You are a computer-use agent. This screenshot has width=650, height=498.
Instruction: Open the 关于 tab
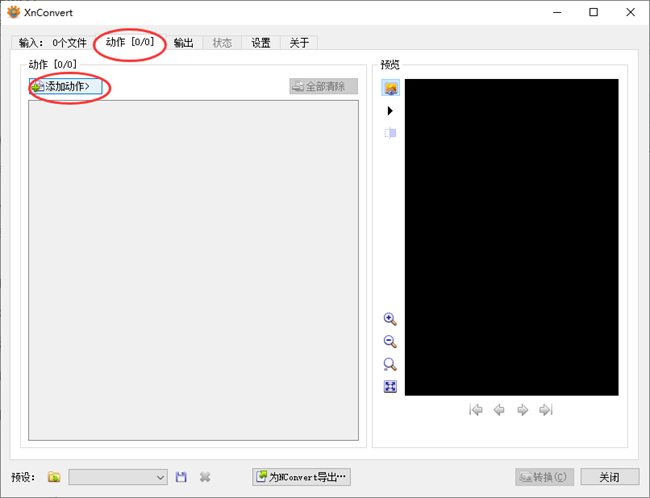tap(299, 43)
